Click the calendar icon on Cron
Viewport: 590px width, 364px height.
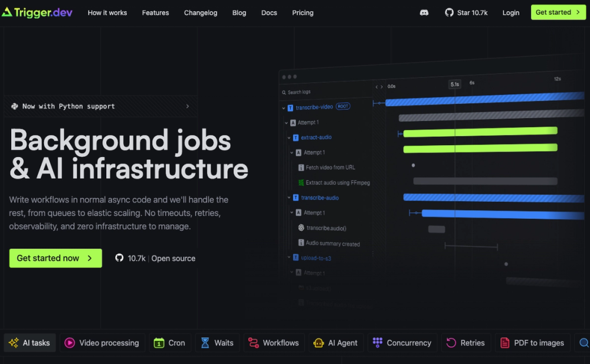159,343
